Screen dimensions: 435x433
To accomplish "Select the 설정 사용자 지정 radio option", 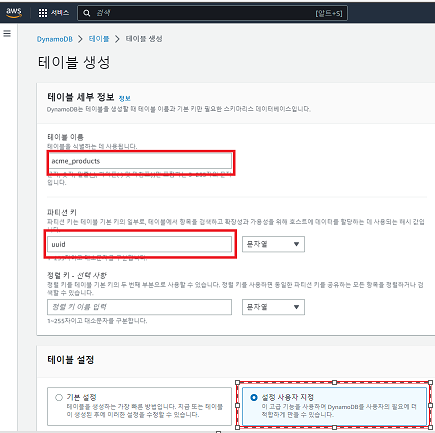I will click(254, 397).
